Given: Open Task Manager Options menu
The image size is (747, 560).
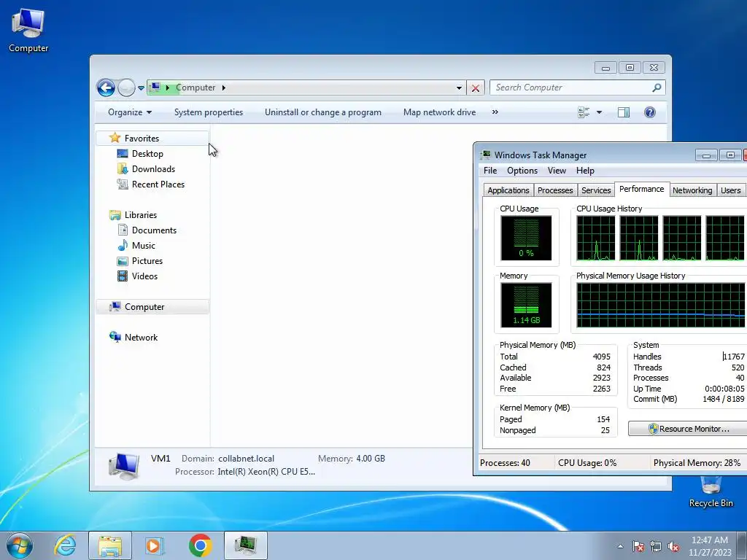Looking at the screenshot, I should point(522,171).
